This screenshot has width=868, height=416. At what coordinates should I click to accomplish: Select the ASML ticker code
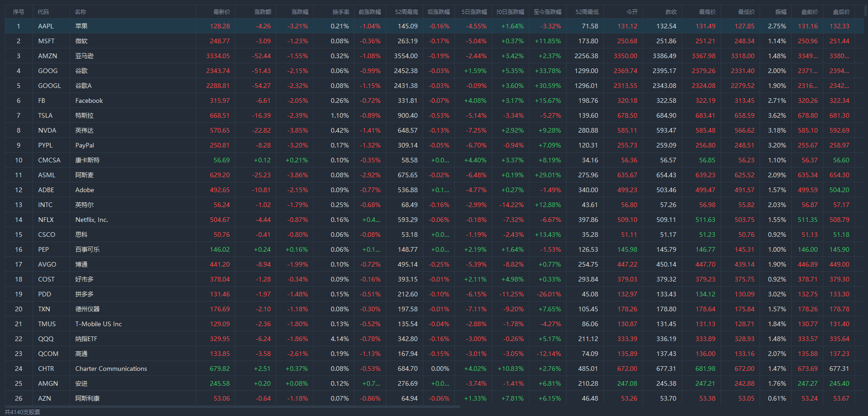[x=47, y=175]
